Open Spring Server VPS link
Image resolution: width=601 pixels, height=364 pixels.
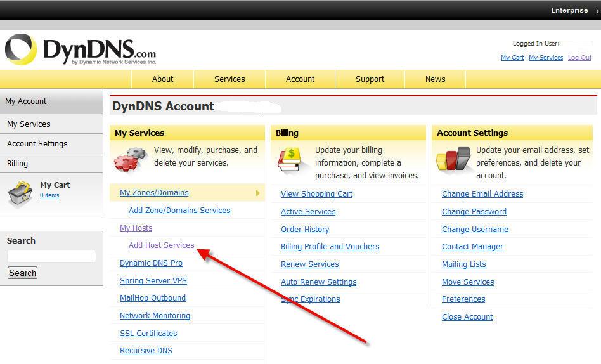153,281
